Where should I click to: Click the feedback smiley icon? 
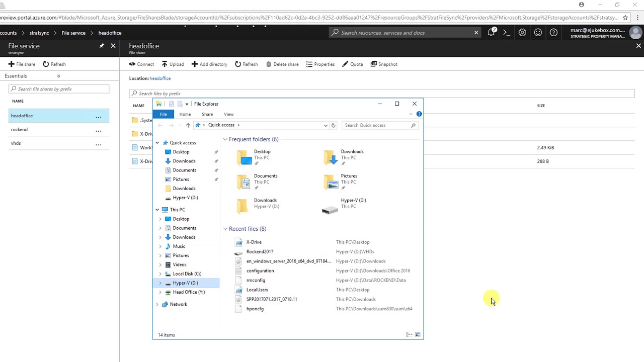pos(538,33)
